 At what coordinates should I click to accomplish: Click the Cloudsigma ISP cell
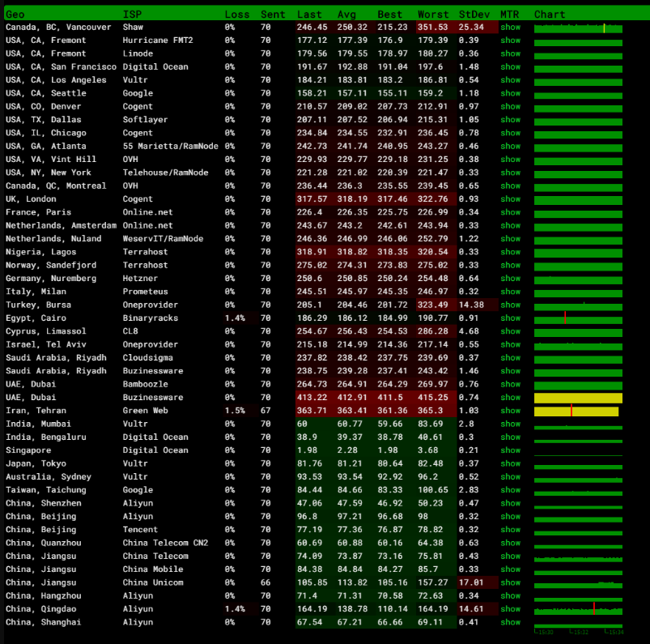coord(148,358)
